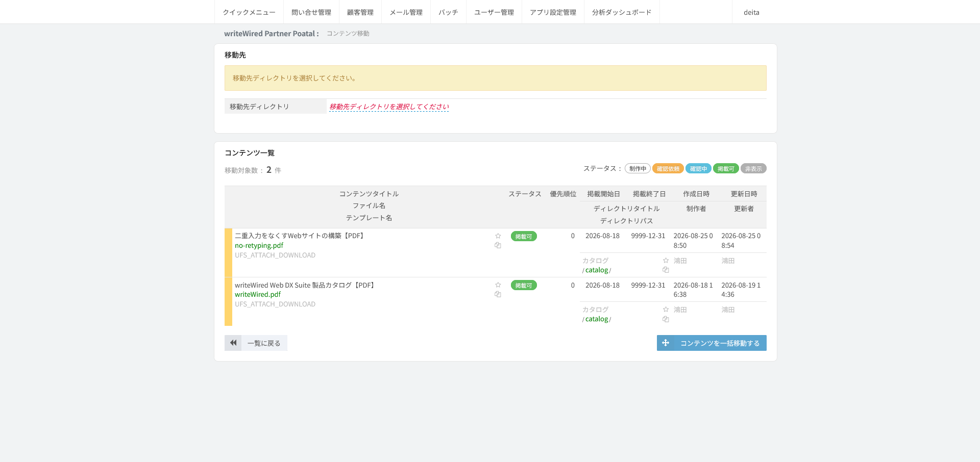Image resolution: width=980 pixels, height=462 pixels.
Task: Go back with 一覧に戻る button
Action: (256, 343)
